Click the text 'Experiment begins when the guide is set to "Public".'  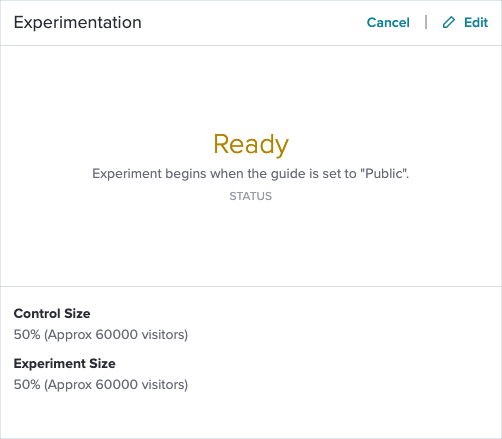click(x=251, y=174)
